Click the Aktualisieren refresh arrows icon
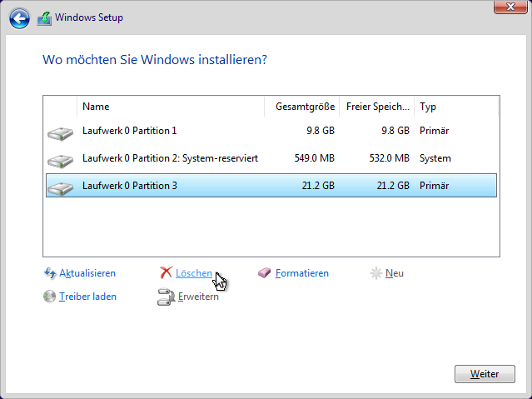This screenshot has width=532, height=399. coord(50,273)
